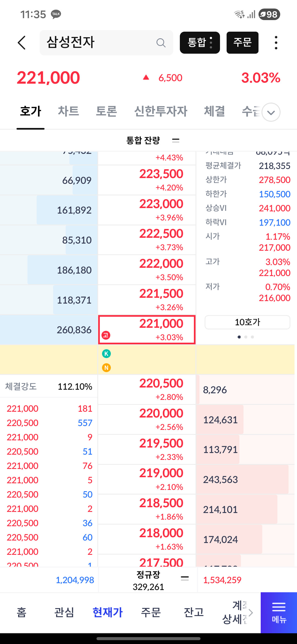Select the 222,000 ask price row
The image size is (297, 644).
point(147,270)
